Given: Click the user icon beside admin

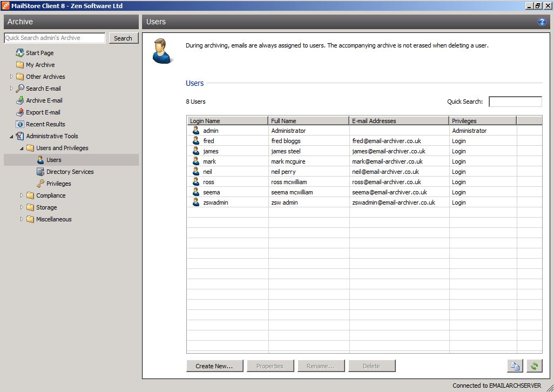Looking at the screenshot, I should 196,131.
